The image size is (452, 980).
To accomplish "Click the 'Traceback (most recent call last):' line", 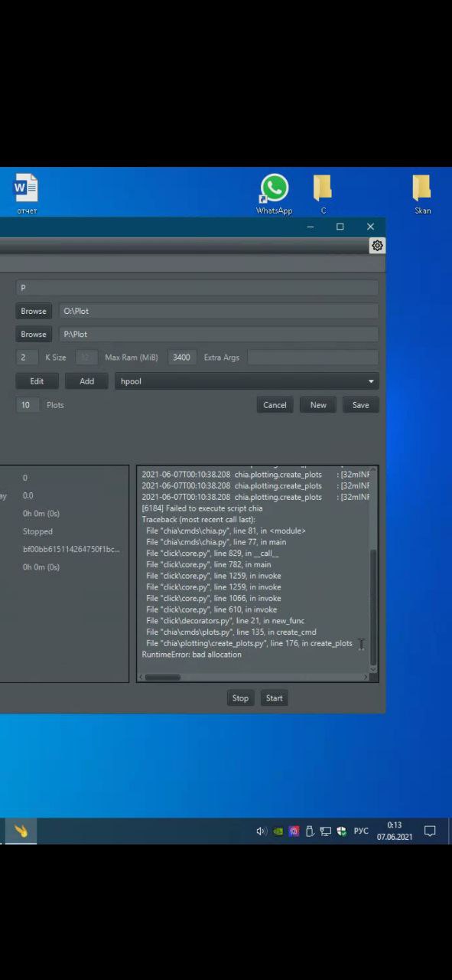I will pyautogui.click(x=198, y=519).
